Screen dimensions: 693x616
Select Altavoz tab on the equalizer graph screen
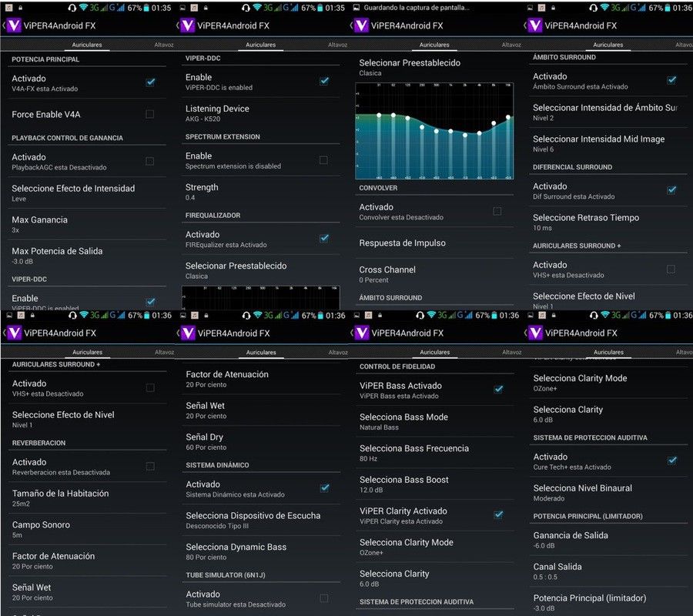coord(511,45)
